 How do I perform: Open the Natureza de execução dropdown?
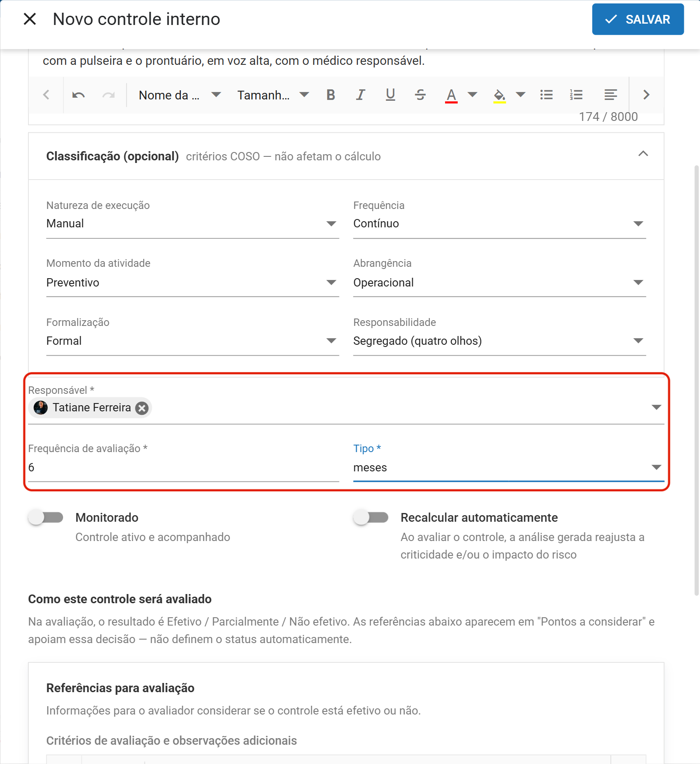pos(193,223)
